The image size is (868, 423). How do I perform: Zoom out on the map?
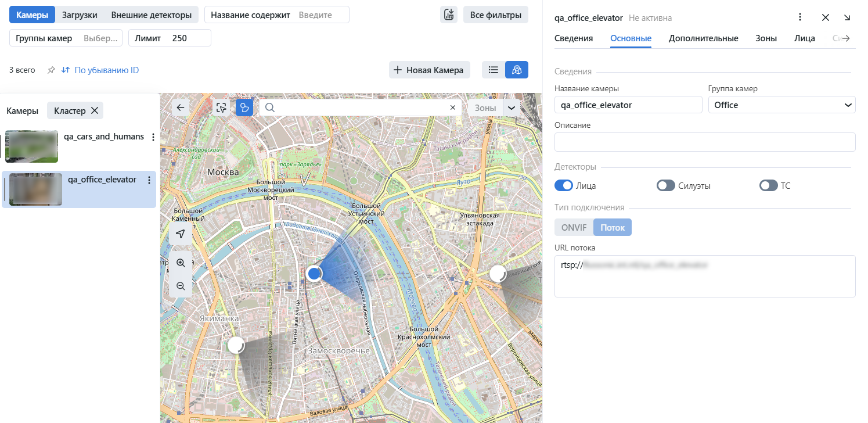pyautogui.click(x=181, y=286)
